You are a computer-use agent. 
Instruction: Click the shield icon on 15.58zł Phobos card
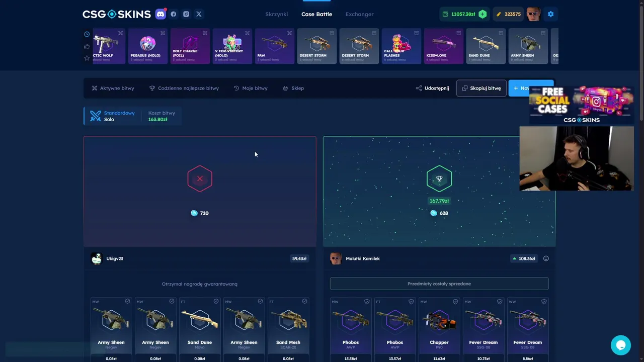(367, 302)
